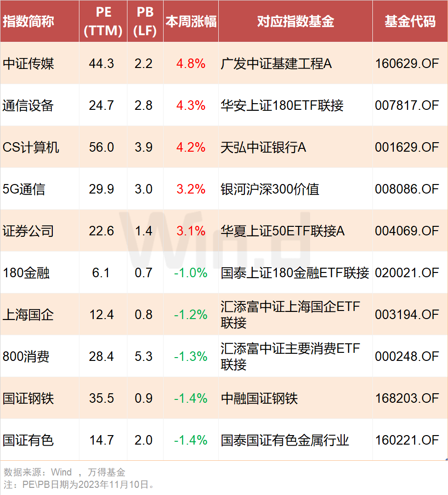The height and width of the screenshot is (495, 448).
Task: Click PE value 22.6
Action: pyautogui.click(x=101, y=231)
